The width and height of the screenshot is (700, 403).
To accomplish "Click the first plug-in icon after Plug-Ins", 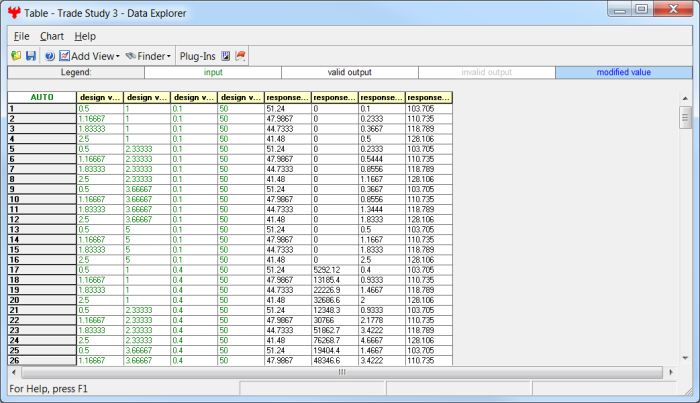I will (226, 56).
